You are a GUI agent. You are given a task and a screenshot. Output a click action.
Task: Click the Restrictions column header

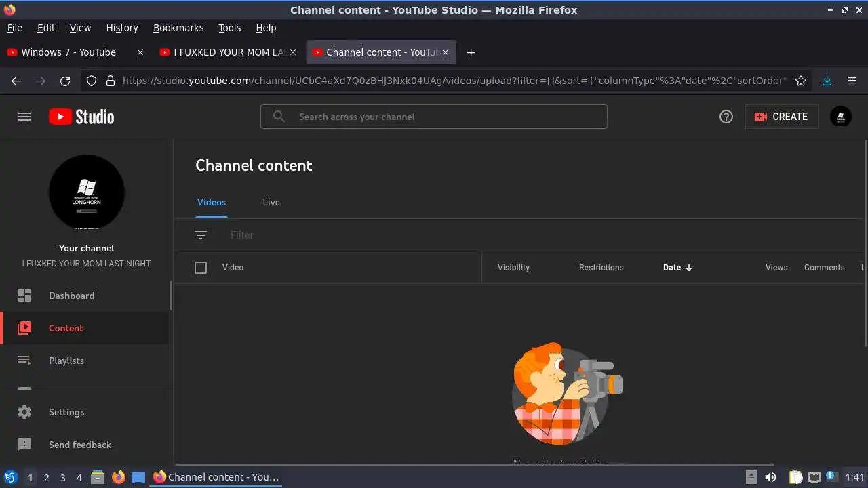click(601, 268)
